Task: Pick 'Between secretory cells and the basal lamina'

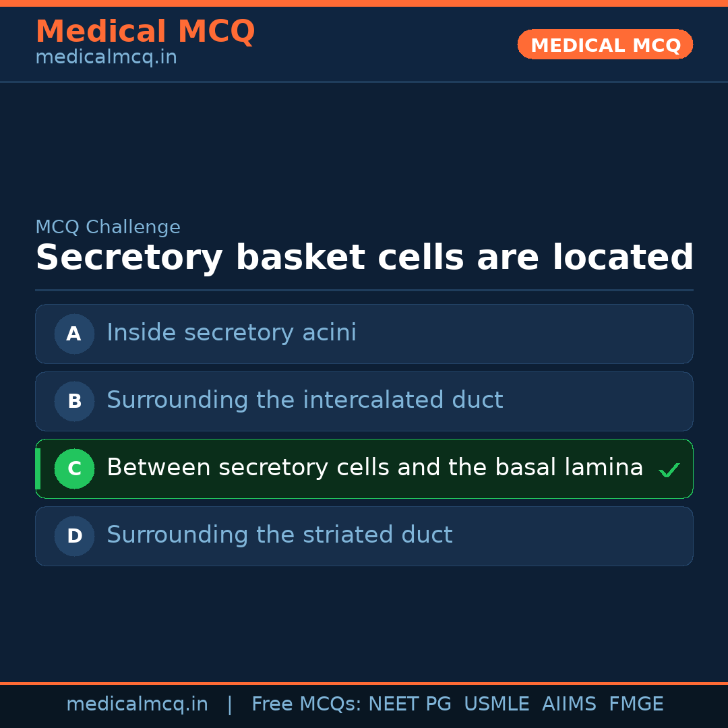Action: (375, 468)
